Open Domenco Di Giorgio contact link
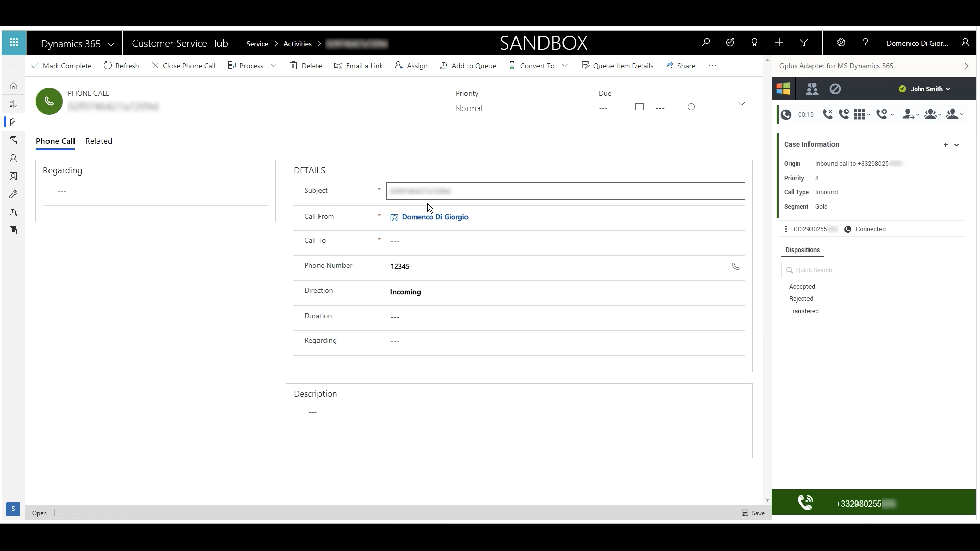Screen dimensions: 980x551 (435, 217)
